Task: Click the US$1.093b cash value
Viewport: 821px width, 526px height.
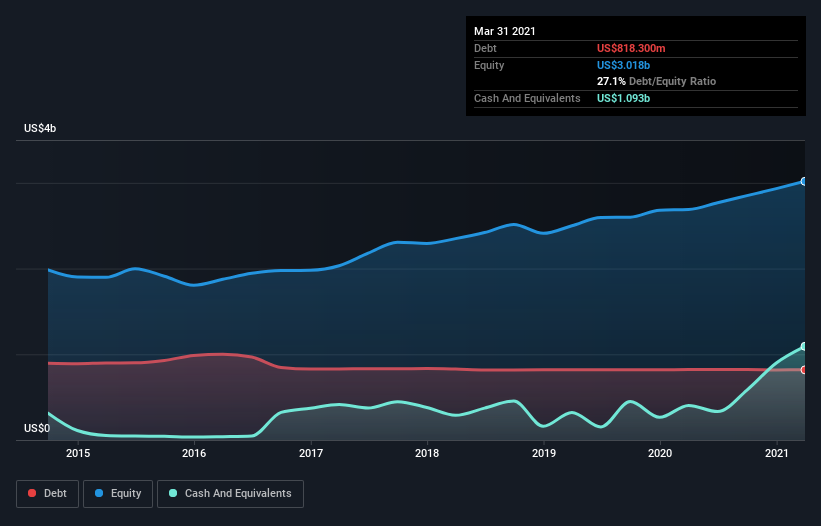Action: tap(623, 98)
